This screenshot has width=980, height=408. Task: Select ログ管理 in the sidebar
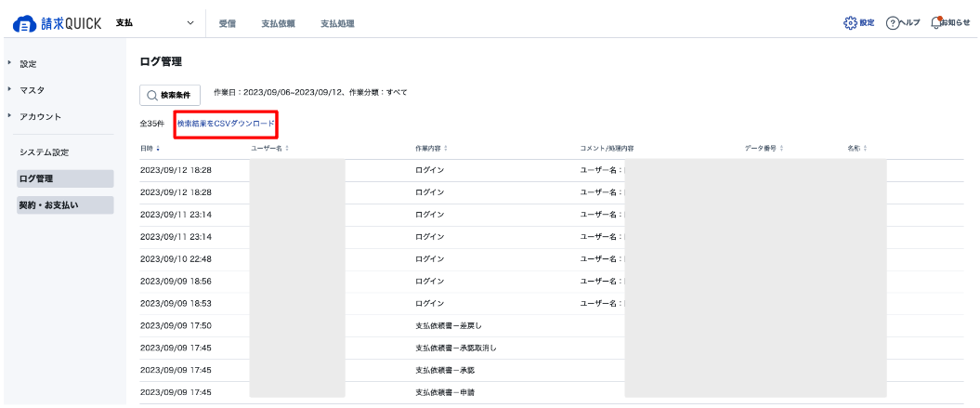click(x=65, y=178)
